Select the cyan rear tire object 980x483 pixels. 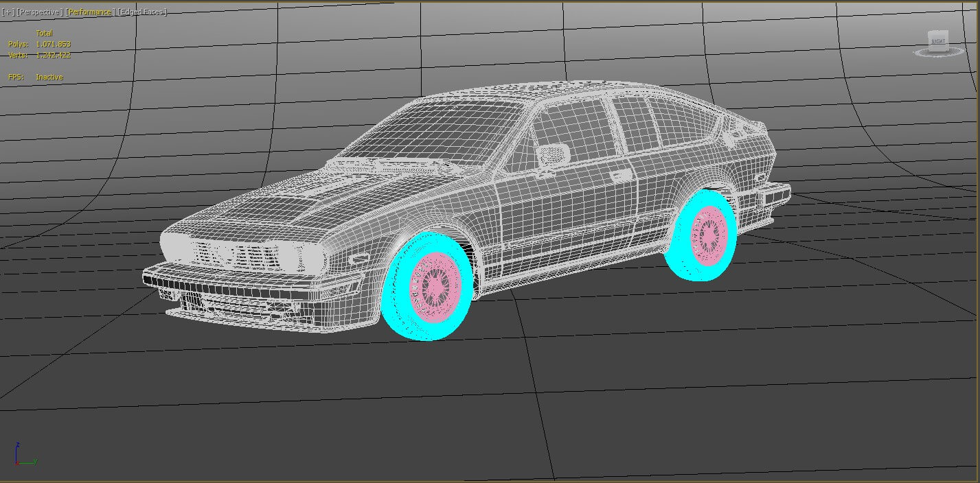click(682, 261)
